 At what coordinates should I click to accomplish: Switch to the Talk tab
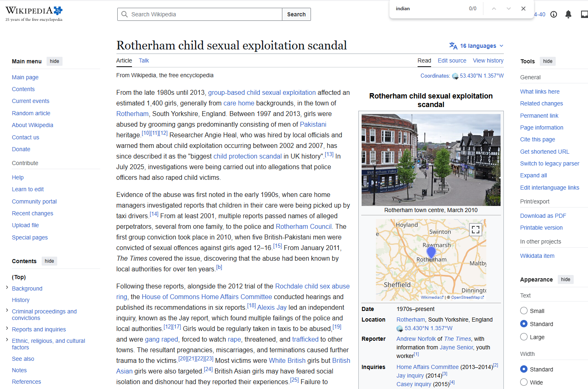[x=144, y=60]
